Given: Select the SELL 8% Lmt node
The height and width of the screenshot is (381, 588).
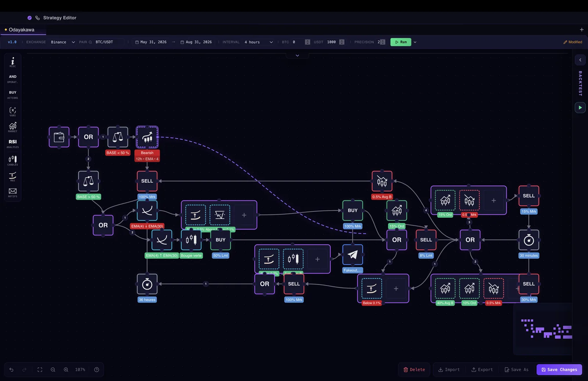Looking at the screenshot, I should (x=426, y=240).
